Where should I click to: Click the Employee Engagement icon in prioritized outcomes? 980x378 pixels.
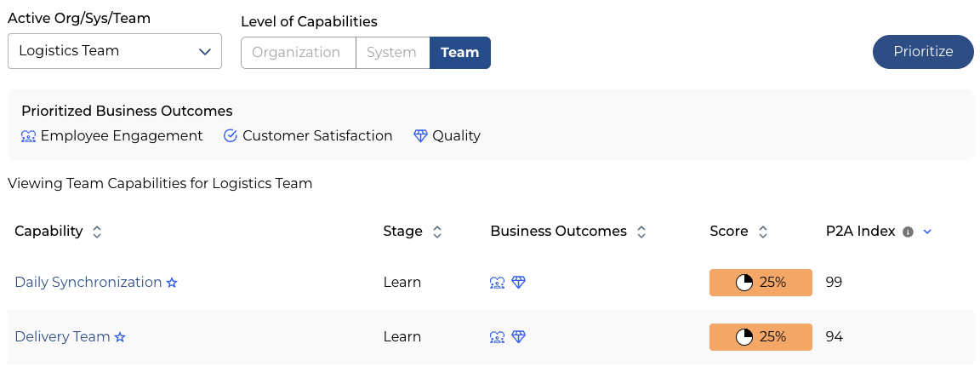[x=28, y=136]
